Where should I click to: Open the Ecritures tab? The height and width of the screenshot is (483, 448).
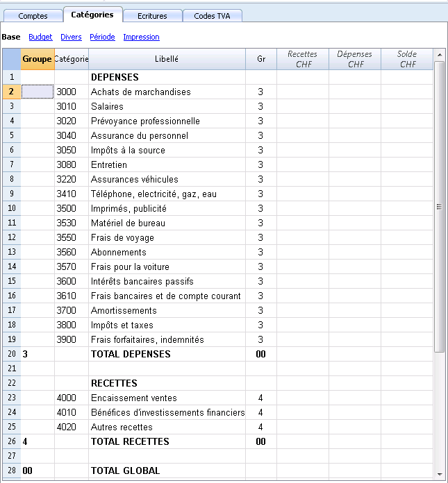pyautogui.click(x=152, y=16)
